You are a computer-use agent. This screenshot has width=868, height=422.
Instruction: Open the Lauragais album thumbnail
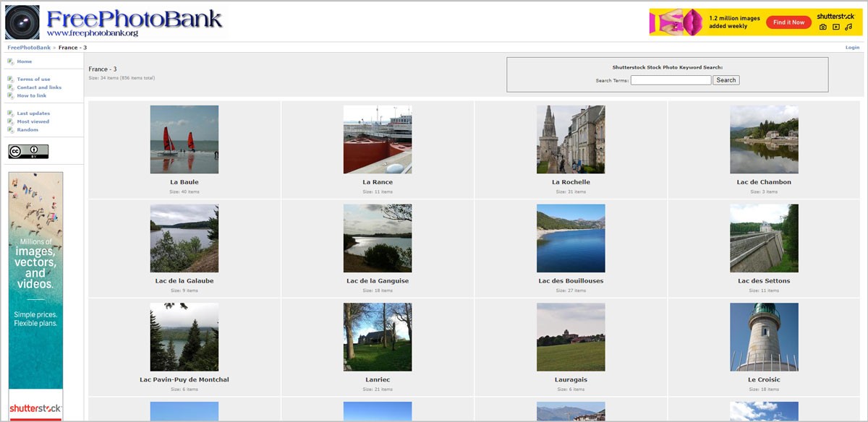(571, 337)
